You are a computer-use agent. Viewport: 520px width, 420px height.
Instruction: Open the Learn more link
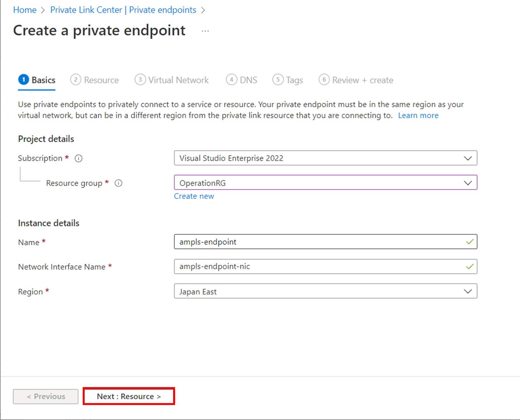418,115
